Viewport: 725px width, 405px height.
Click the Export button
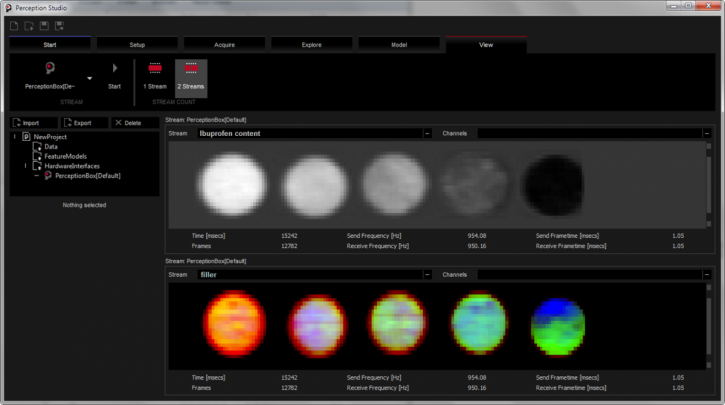pyautogui.click(x=85, y=123)
